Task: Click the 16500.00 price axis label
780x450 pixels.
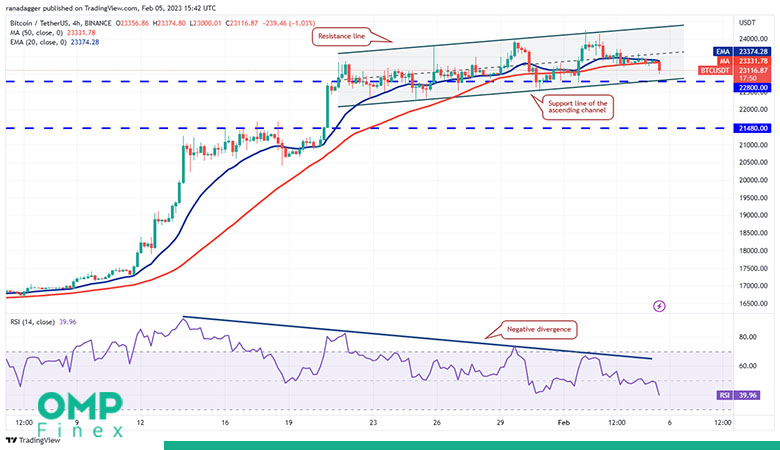Action: click(753, 304)
